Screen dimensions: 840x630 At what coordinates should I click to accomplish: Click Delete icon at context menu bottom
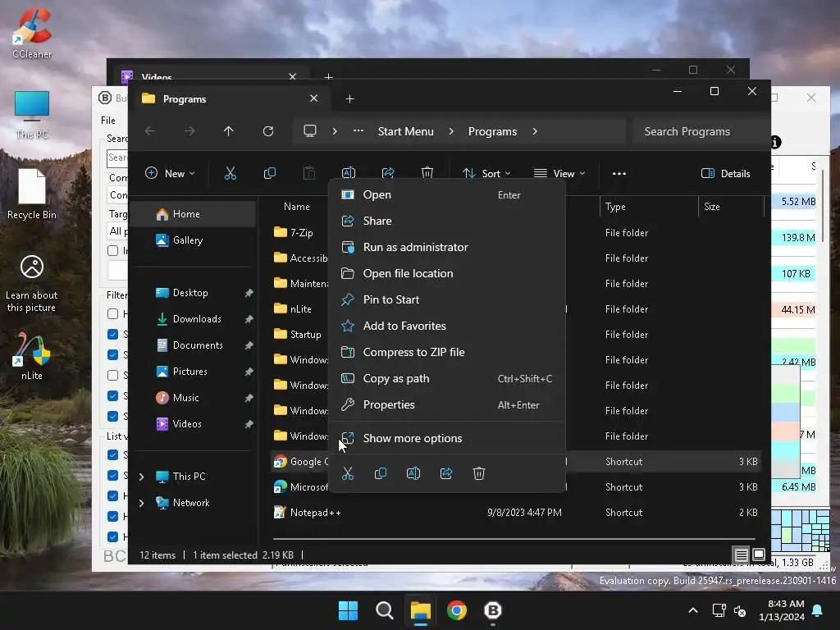click(479, 473)
